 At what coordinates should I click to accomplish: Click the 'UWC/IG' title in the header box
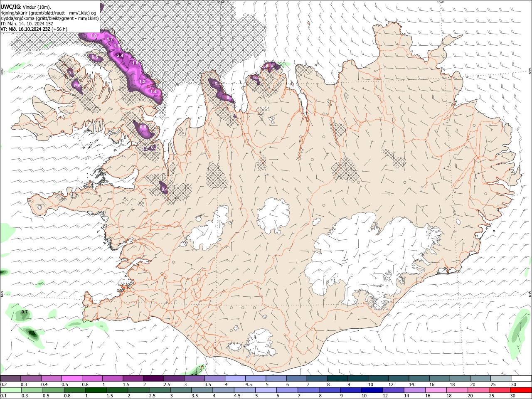pyautogui.click(x=10, y=7)
